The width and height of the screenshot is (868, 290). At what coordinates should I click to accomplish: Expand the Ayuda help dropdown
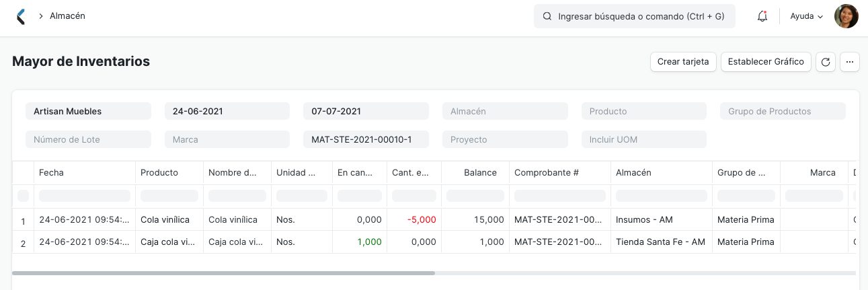[807, 16]
